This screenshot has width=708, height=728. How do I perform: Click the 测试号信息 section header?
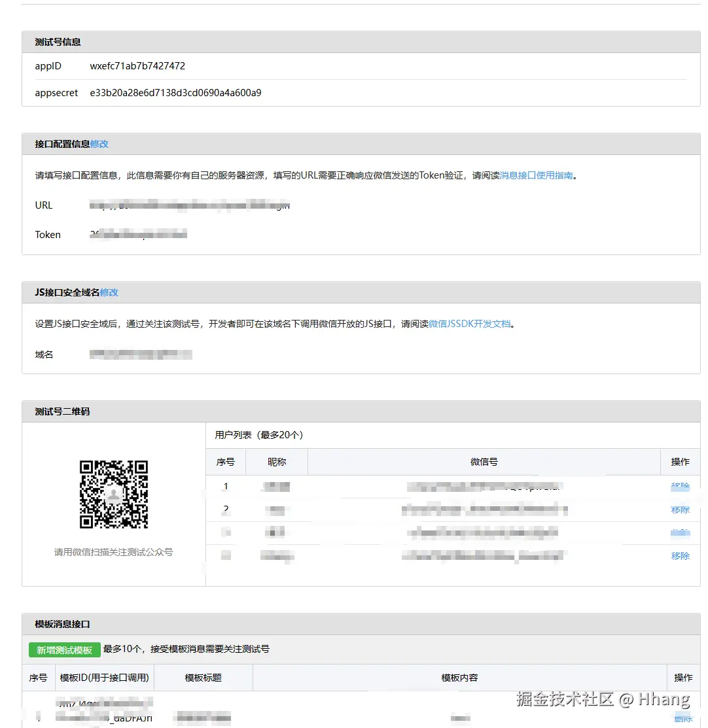361,43
